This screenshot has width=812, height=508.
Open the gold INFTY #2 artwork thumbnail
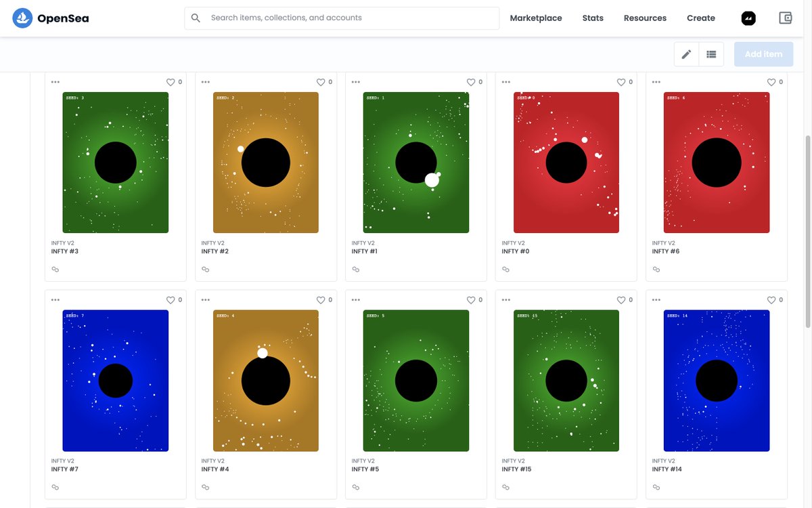click(x=266, y=163)
